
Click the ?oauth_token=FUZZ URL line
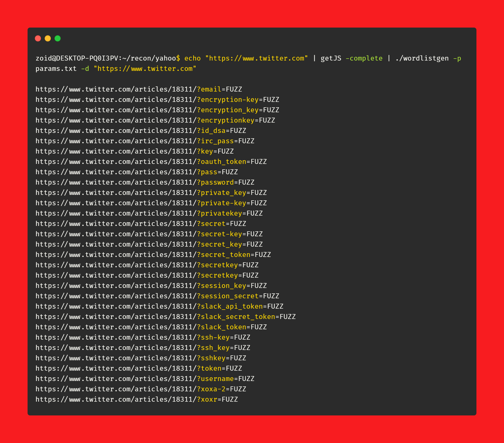click(151, 162)
